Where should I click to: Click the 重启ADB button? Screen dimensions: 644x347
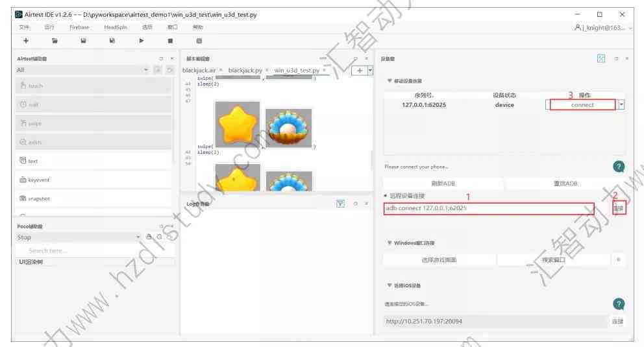click(x=565, y=184)
